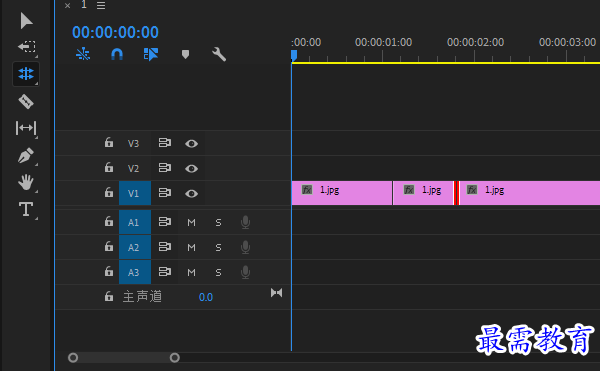Enable voice-over record on A2
Viewport: 600px width, 371px height.
tap(246, 247)
